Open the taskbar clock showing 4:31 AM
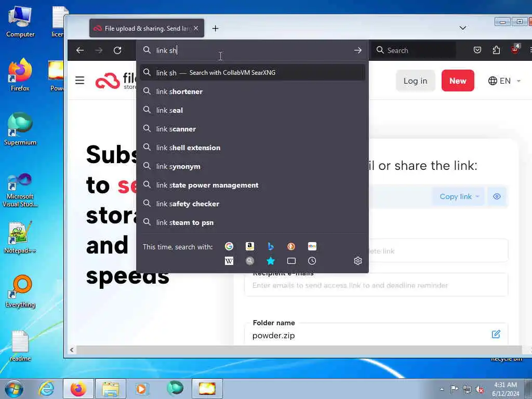 click(x=505, y=389)
